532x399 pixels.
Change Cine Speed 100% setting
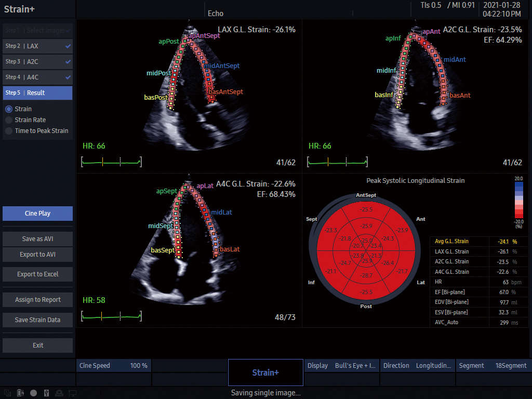(x=114, y=366)
